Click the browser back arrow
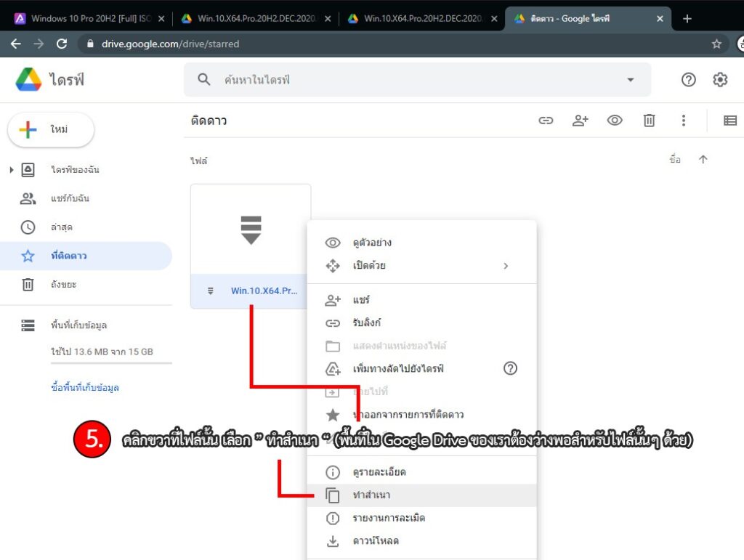Viewport: 744px width, 560px height. tap(16, 44)
